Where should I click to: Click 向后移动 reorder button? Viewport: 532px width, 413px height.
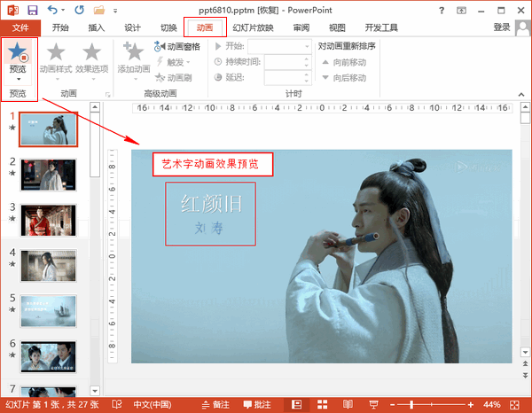coord(344,78)
